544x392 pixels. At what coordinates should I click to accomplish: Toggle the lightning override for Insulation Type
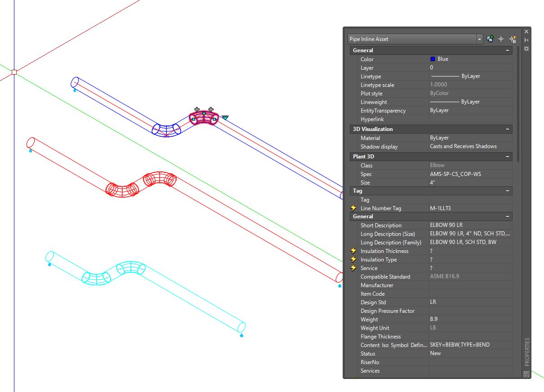(353, 259)
